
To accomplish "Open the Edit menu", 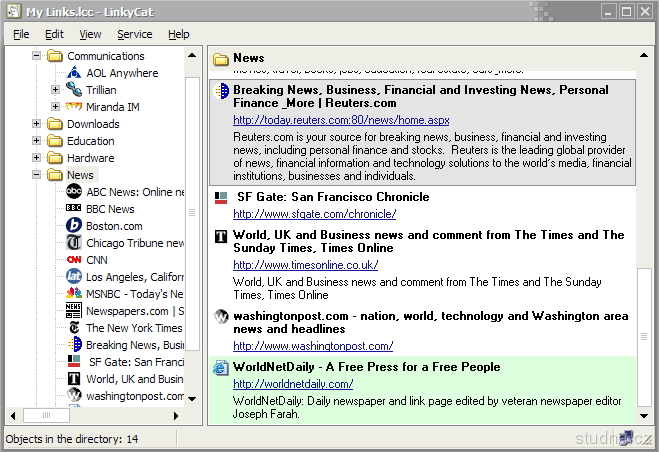I will [x=54, y=34].
